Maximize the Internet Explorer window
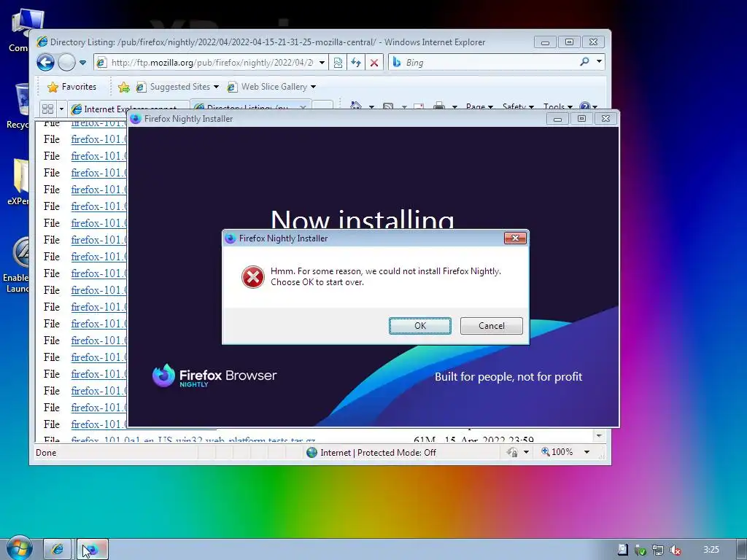This screenshot has width=747, height=560. pyautogui.click(x=569, y=42)
